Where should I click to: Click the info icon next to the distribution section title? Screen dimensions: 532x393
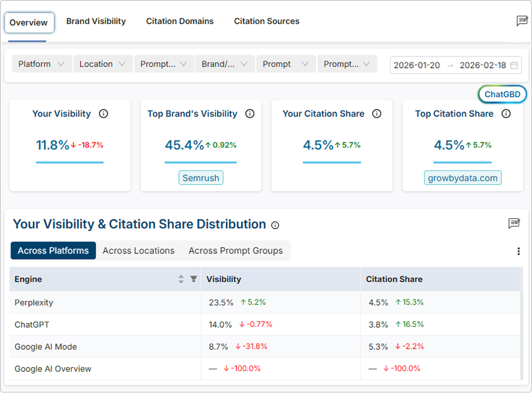pyautogui.click(x=275, y=225)
